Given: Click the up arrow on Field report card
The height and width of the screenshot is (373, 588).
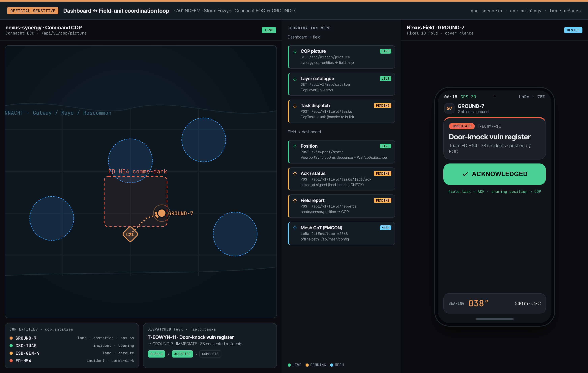Looking at the screenshot, I should coord(295,201).
